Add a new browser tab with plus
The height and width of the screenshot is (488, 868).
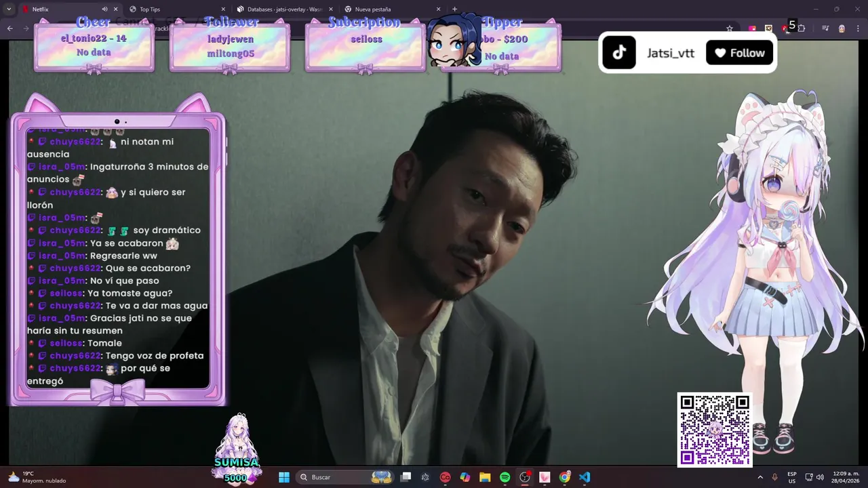click(454, 9)
